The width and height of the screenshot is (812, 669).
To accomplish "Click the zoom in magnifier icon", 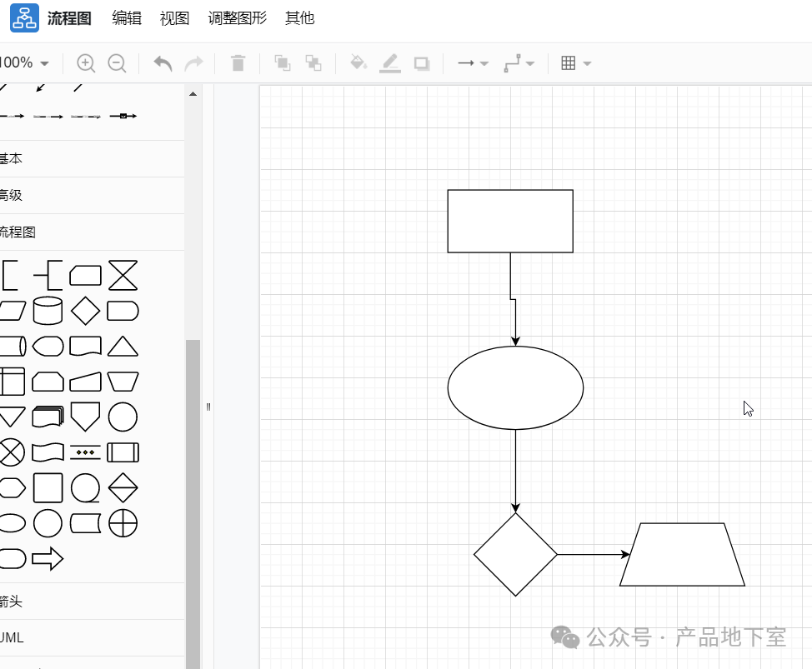I will click(x=86, y=63).
